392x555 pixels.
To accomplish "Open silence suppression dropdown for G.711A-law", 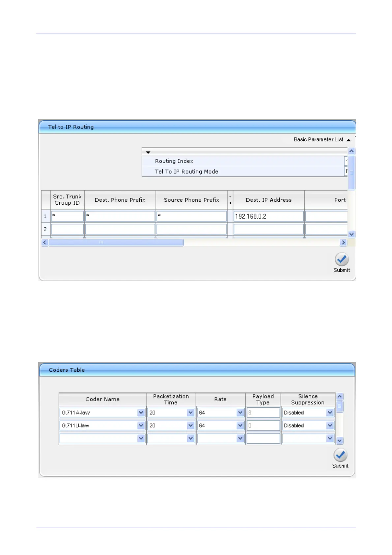I will (x=330, y=413).
